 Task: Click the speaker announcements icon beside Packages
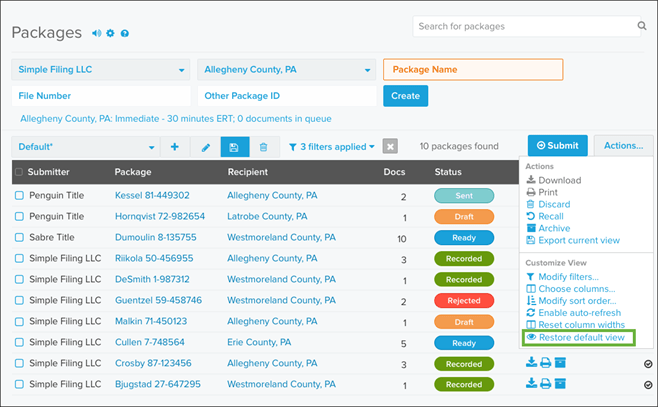97,33
